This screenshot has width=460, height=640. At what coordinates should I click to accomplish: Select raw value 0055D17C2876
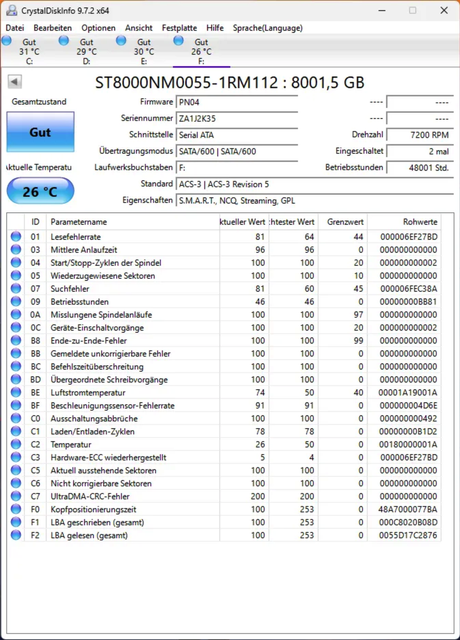(408, 536)
